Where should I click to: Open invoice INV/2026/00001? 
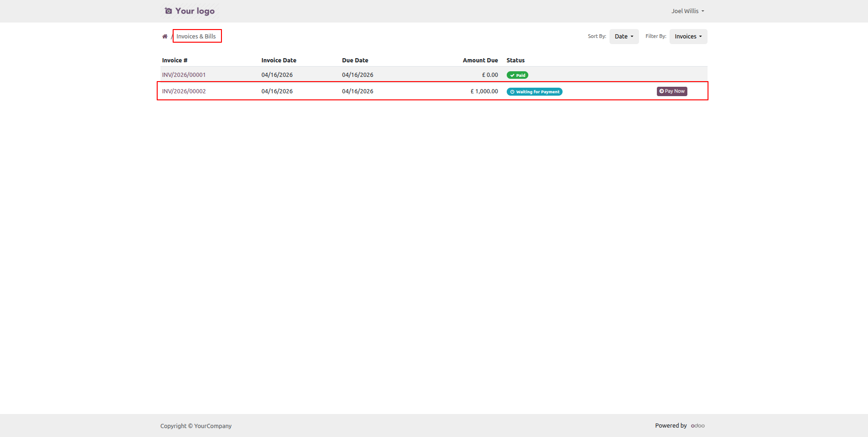tap(184, 75)
